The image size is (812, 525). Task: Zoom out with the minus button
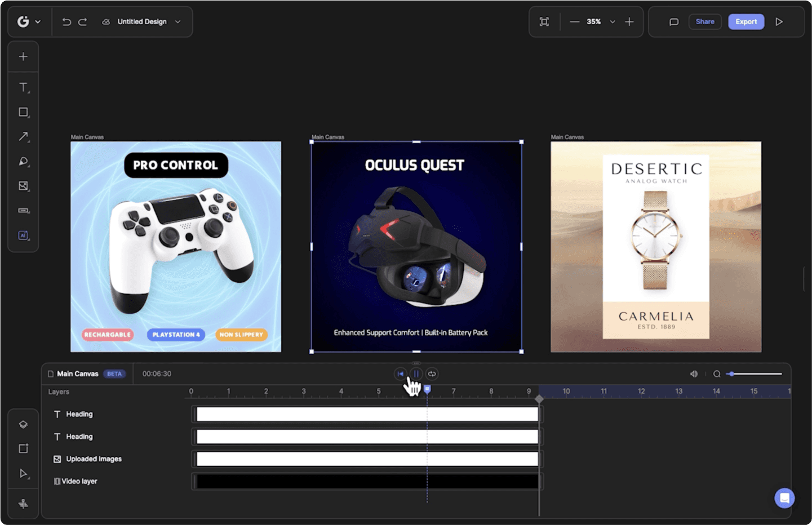tap(574, 21)
